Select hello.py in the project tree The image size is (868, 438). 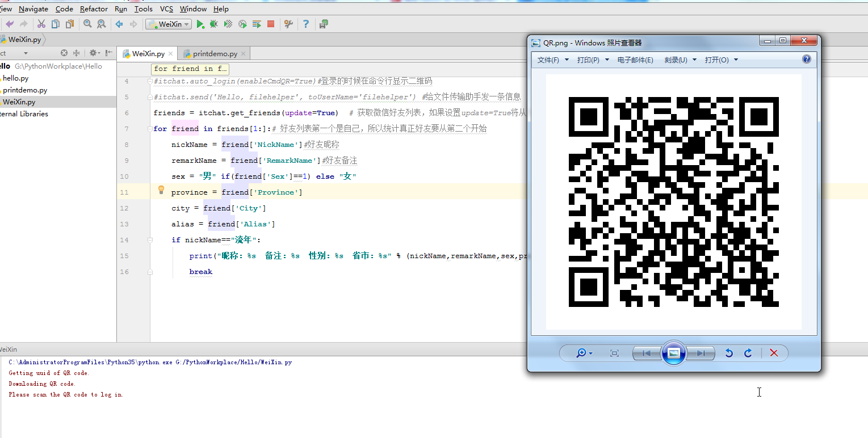pos(15,78)
